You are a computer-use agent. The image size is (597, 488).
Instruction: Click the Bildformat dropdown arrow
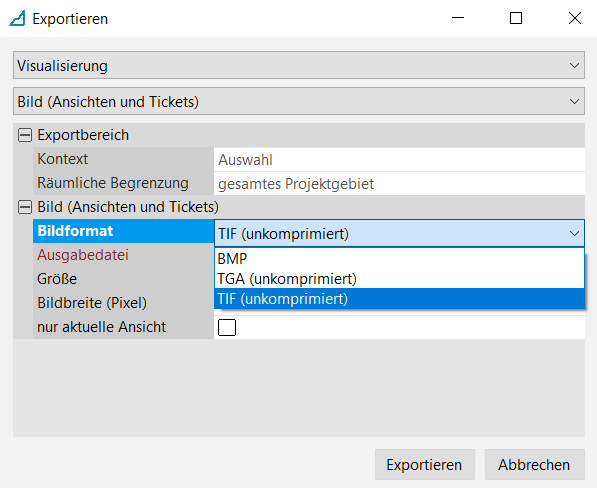click(x=574, y=233)
